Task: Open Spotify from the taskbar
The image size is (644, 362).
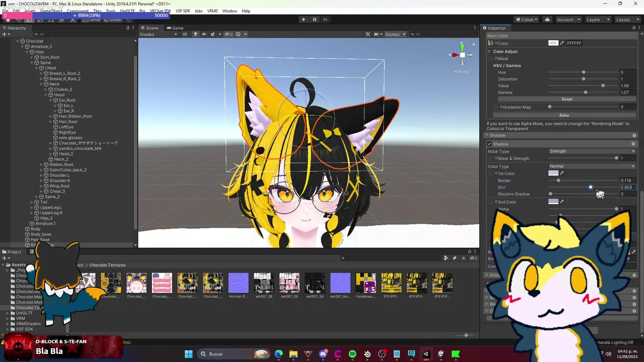Action: click(x=352, y=354)
